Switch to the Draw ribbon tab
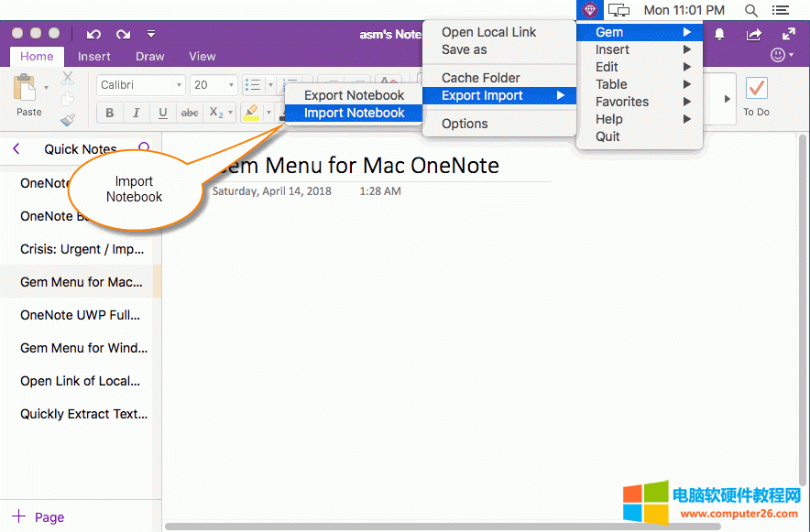Image resolution: width=810 pixels, height=532 pixels. [x=149, y=56]
